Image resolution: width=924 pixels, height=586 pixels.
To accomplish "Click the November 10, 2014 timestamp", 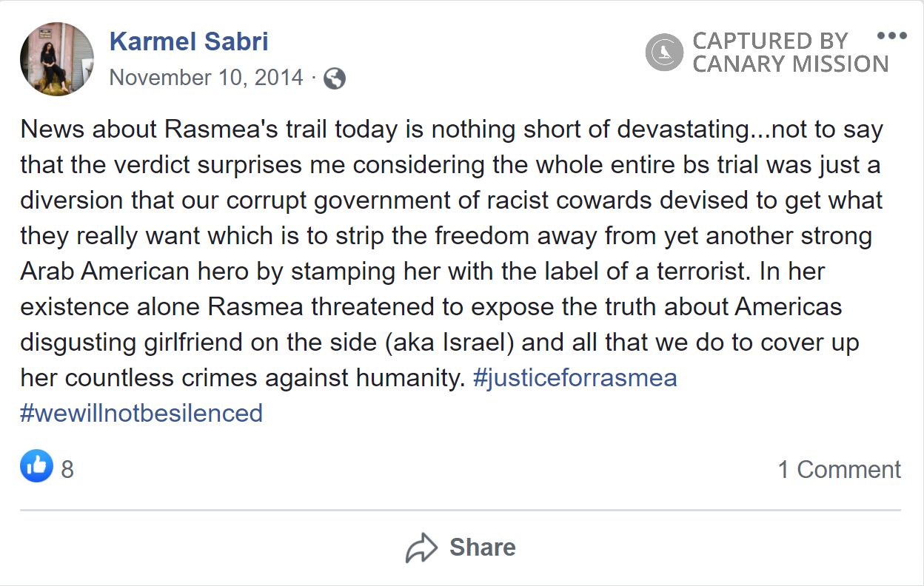I will coord(207,78).
